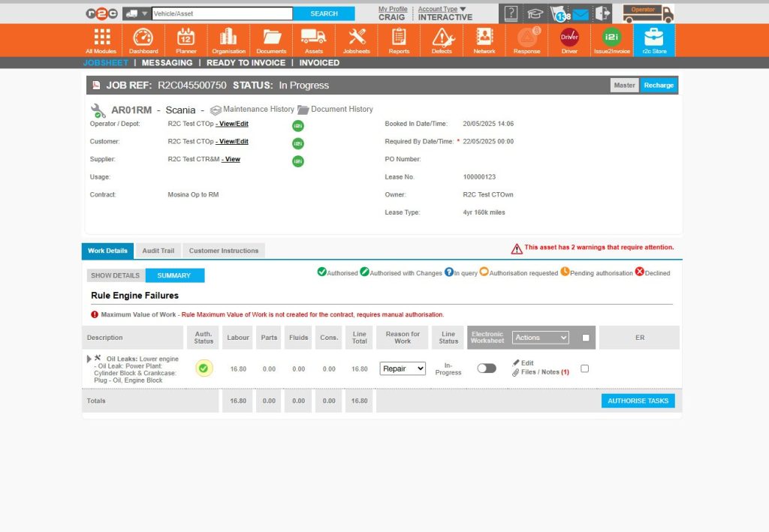Switch to the Audit Trail tab
The image size is (769, 532).
158,251
